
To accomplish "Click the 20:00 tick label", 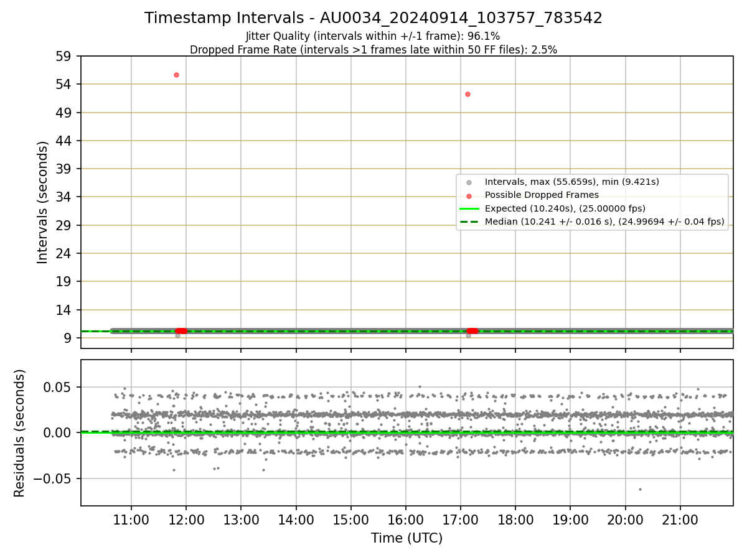I will (625, 520).
